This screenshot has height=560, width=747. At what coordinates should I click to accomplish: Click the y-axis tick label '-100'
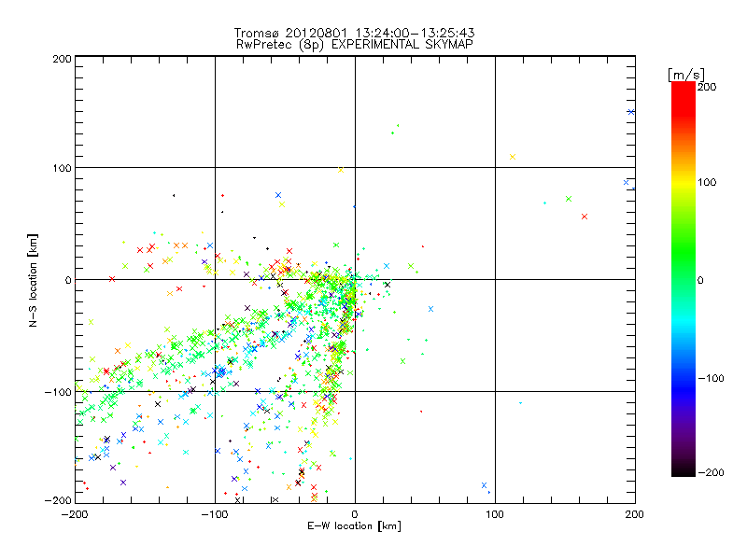pos(58,392)
